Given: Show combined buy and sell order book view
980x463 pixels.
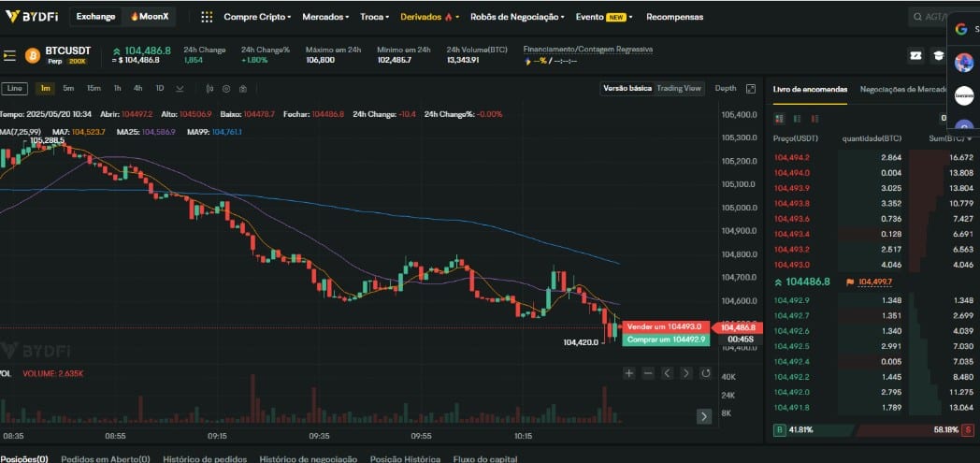Looking at the screenshot, I should point(779,118).
